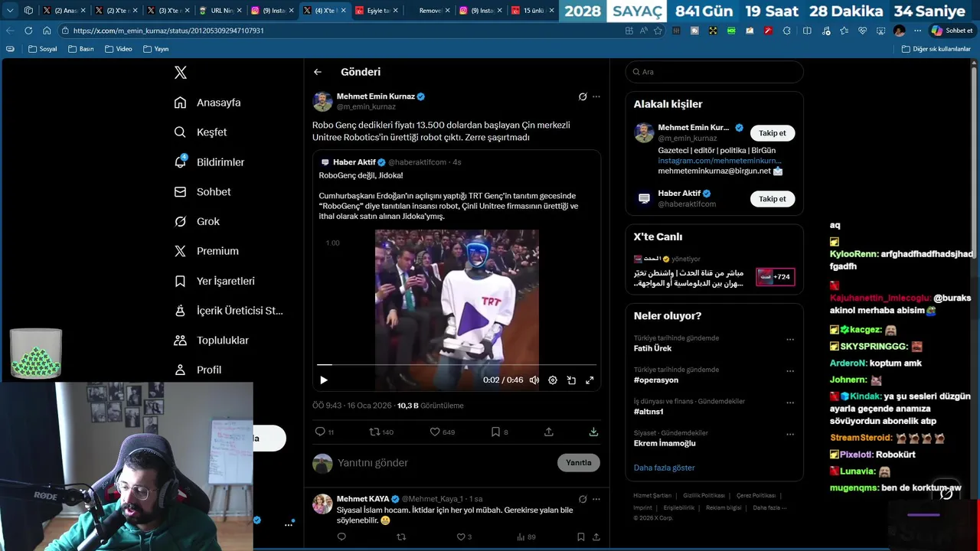Focus the Ara search field
This screenshot has height=551, width=980.
pos(714,72)
